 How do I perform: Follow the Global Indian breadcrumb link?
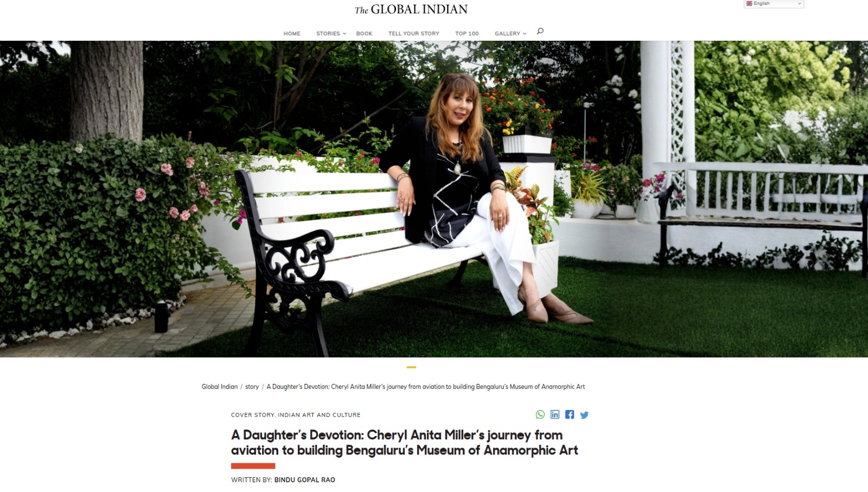[220, 387]
